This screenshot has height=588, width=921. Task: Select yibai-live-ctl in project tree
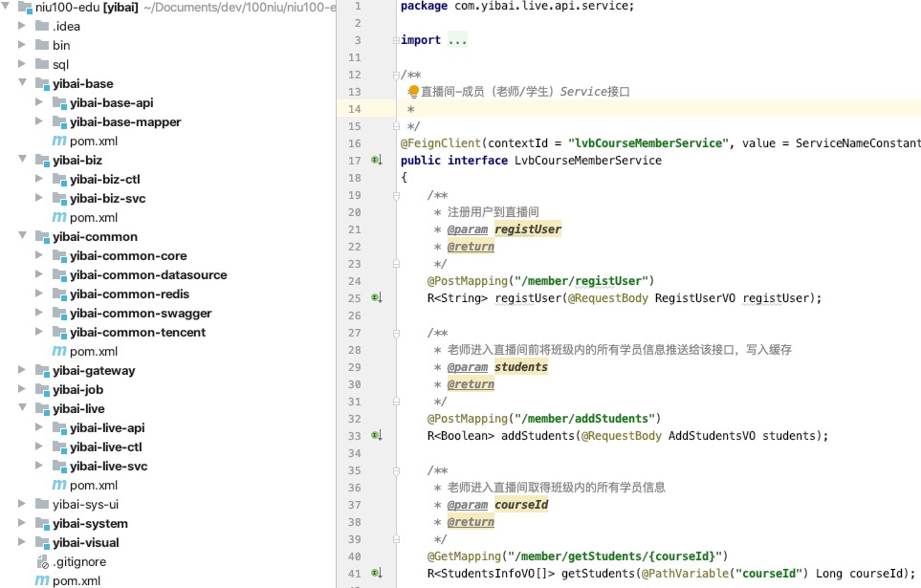pyautogui.click(x=106, y=447)
